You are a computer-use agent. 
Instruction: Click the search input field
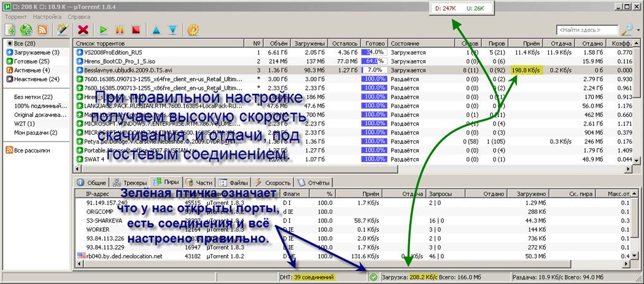point(586,30)
